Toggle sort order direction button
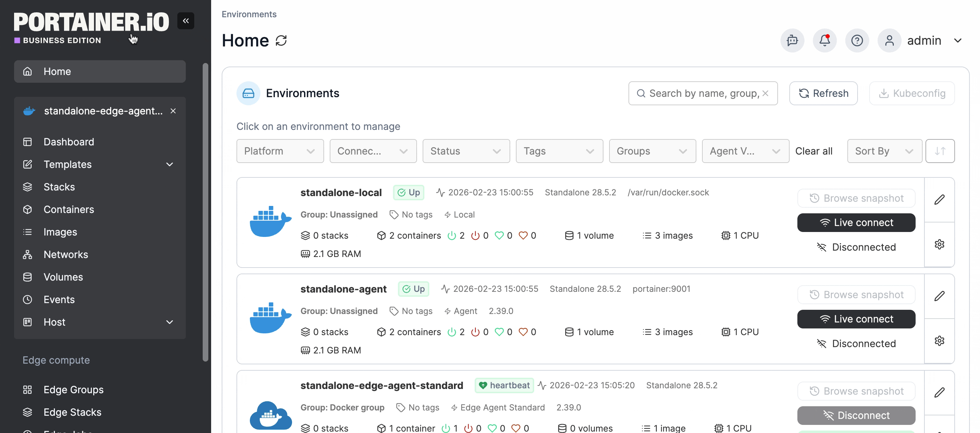The image size is (980, 433). [x=940, y=151]
